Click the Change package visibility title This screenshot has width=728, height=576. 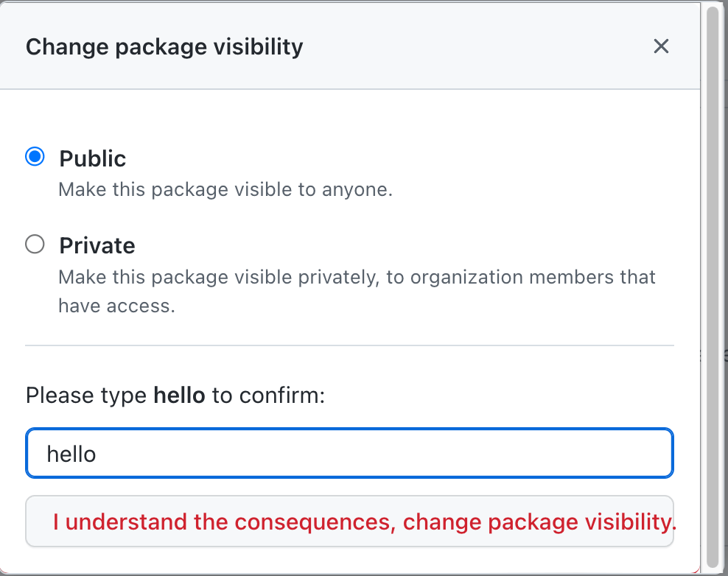pyautogui.click(x=164, y=46)
